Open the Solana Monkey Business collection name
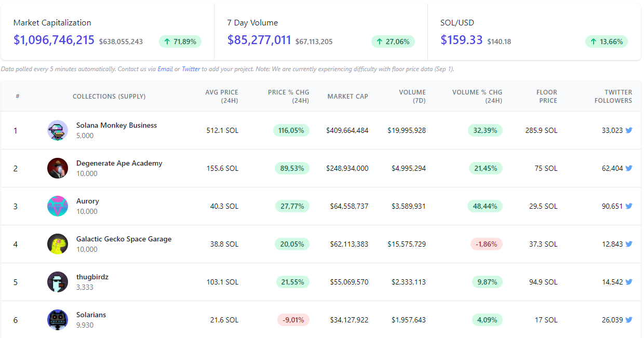644x338 pixels. click(116, 125)
